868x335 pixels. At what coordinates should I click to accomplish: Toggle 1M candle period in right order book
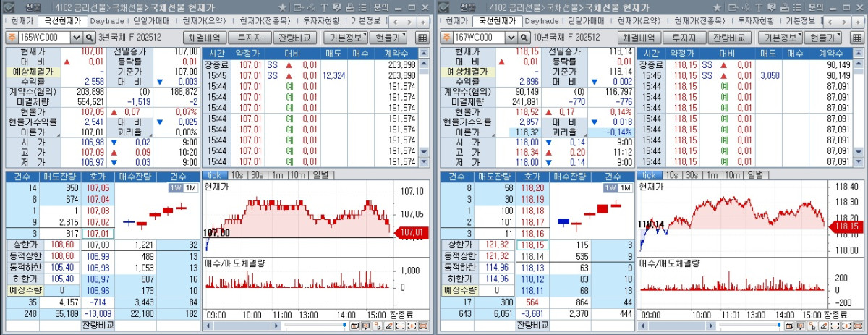point(625,188)
